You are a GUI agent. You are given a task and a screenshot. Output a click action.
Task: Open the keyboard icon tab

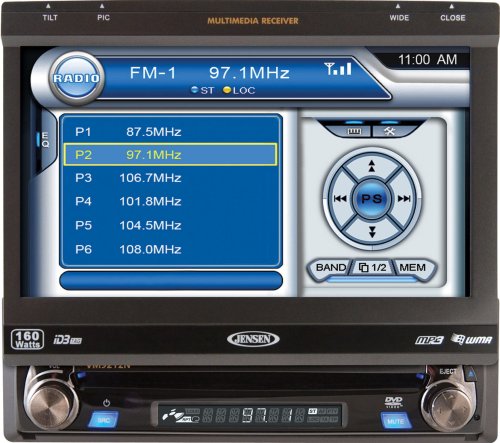(x=354, y=131)
